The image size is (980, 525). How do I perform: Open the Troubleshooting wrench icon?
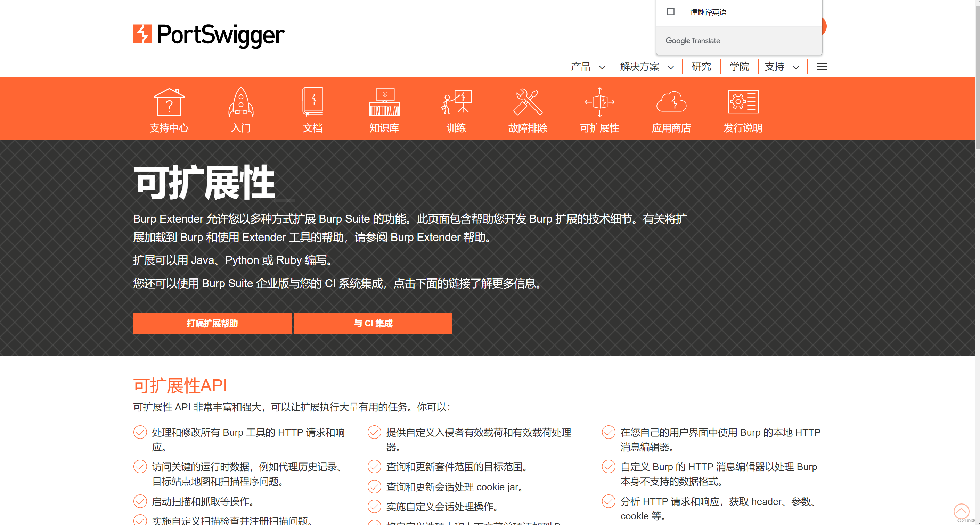click(528, 102)
